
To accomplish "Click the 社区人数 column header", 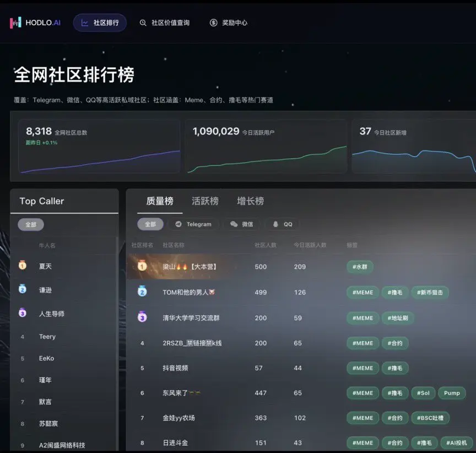I will tap(266, 245).
